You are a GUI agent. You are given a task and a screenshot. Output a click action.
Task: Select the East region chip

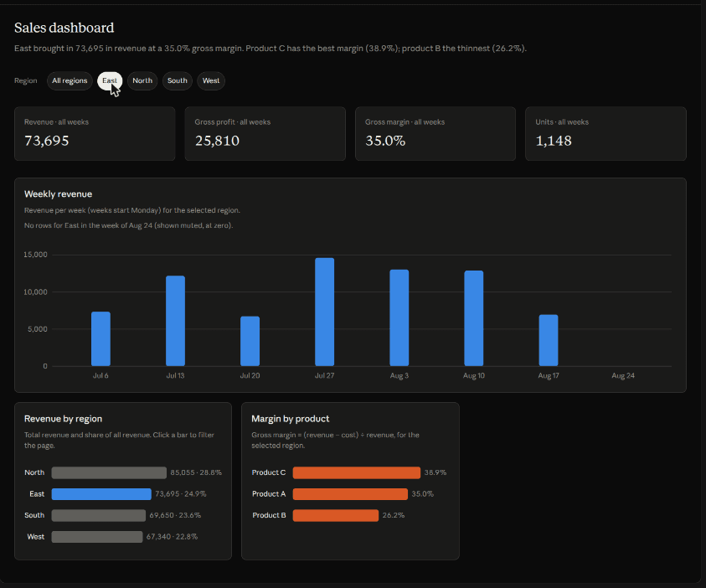[110, 80]
